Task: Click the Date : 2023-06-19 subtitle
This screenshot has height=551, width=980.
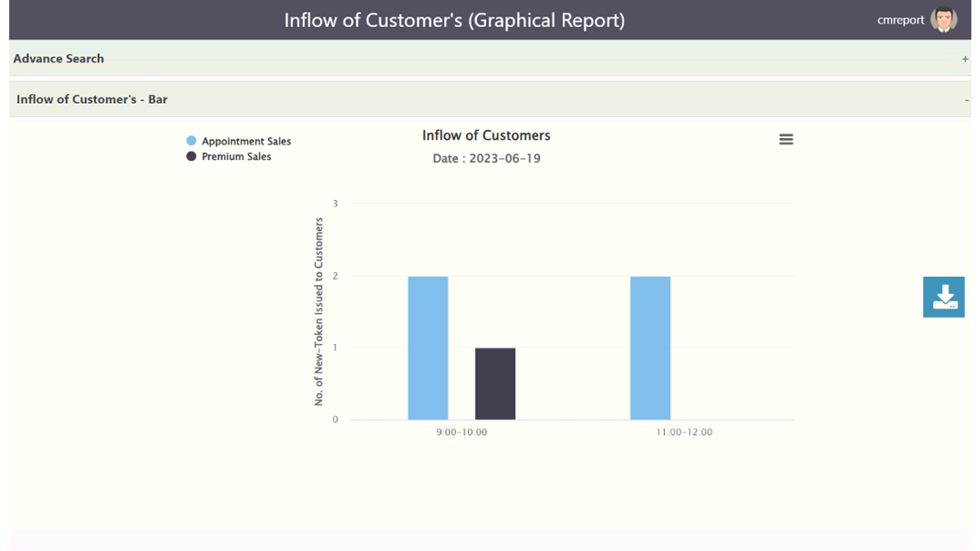Action: (x=486, y=159)
